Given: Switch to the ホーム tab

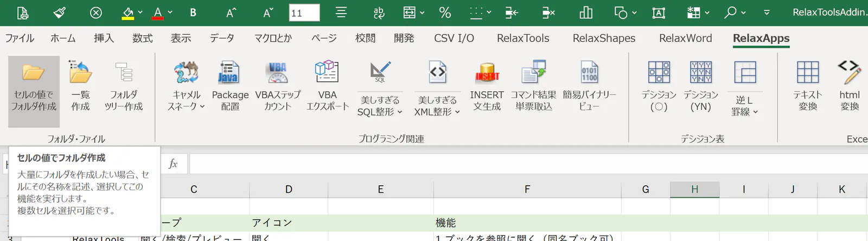Looking at the screenshot, I should [x=63, y=38].
